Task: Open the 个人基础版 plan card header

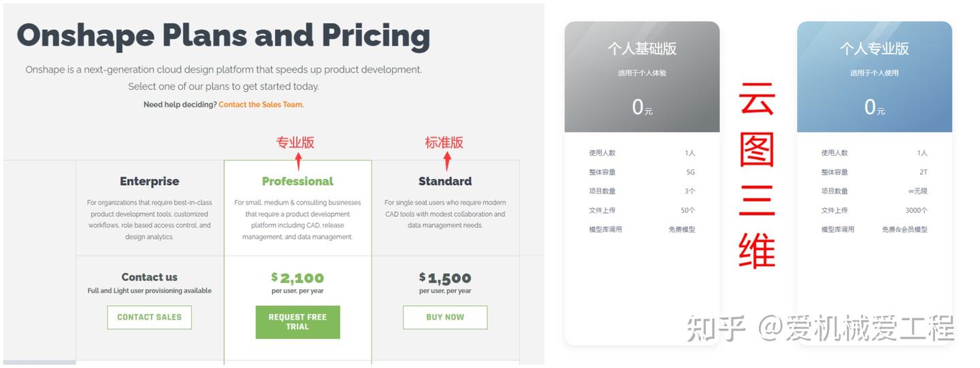Action: pyautogui.click(x=642, y=49)
